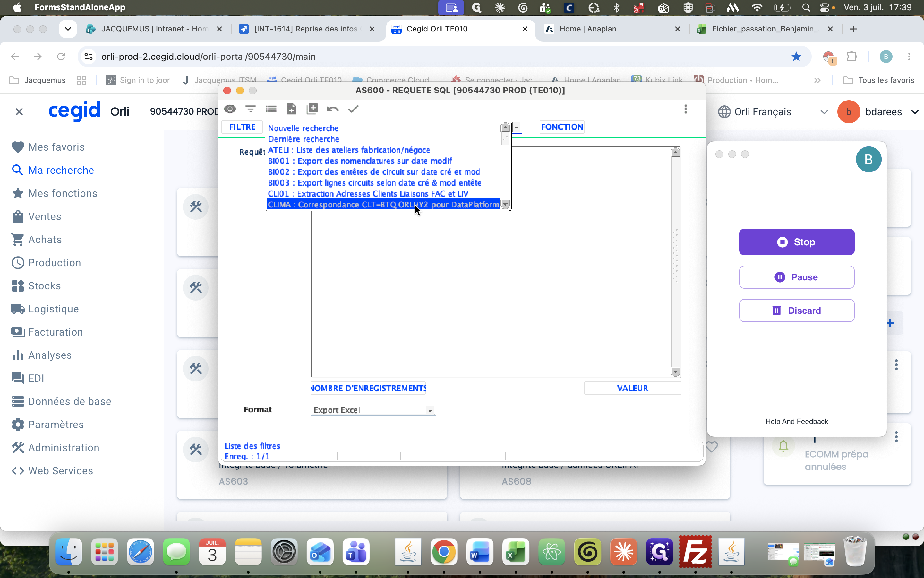Image resolution: width=924 pixels, height=578 pixels.
Task: Show hidden bookmarks with the chevron button
Action: coord(817,80)
